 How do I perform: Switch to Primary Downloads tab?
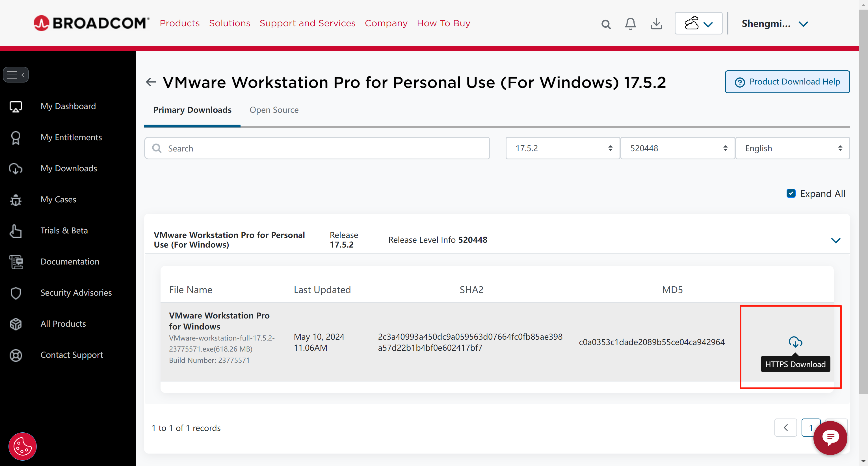[192, 110]
